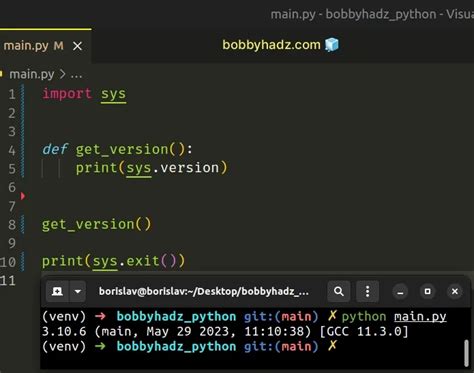Click the terminal search magnifier icon

339,291
